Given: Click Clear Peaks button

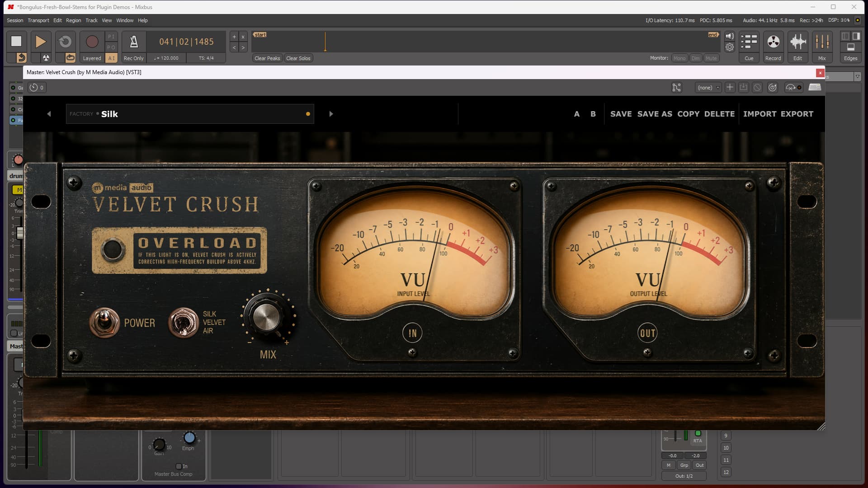Looking at the screenshot, I should coord(267,58).
